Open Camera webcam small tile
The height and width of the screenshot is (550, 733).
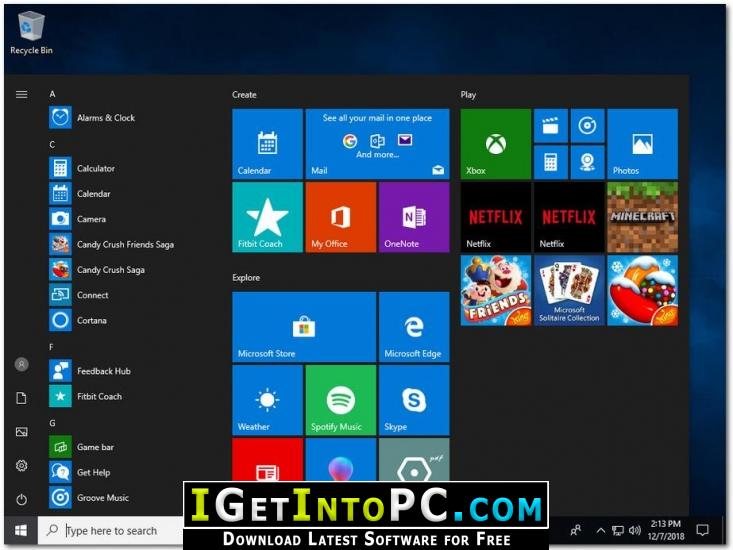point(587,162)
